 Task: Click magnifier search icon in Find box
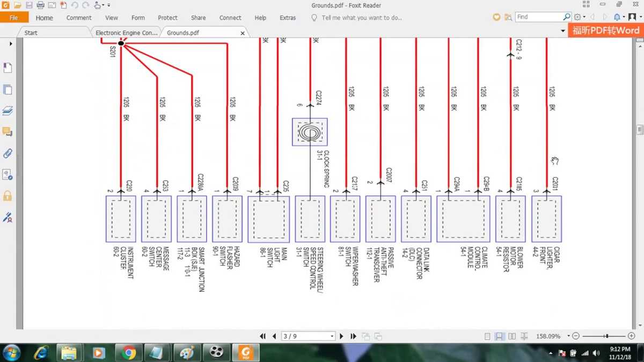click(x=566, y=17)
